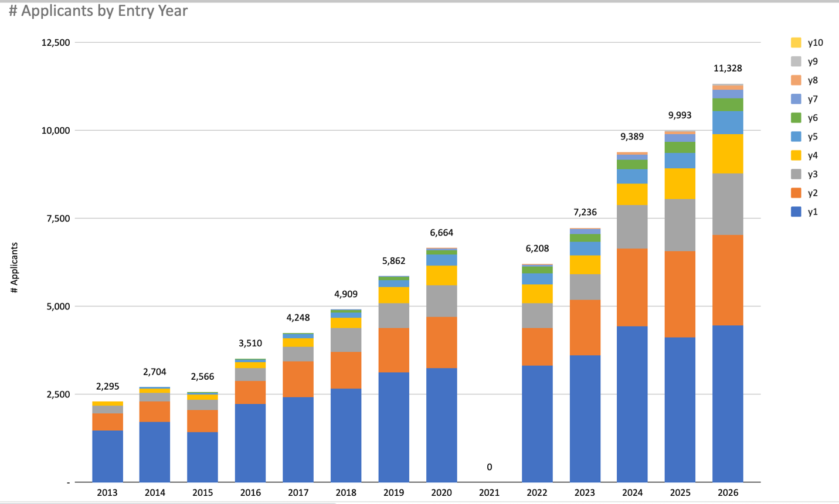
Task: Select the orange y2 segment of the 2019 bar
Action: [393, 350]
